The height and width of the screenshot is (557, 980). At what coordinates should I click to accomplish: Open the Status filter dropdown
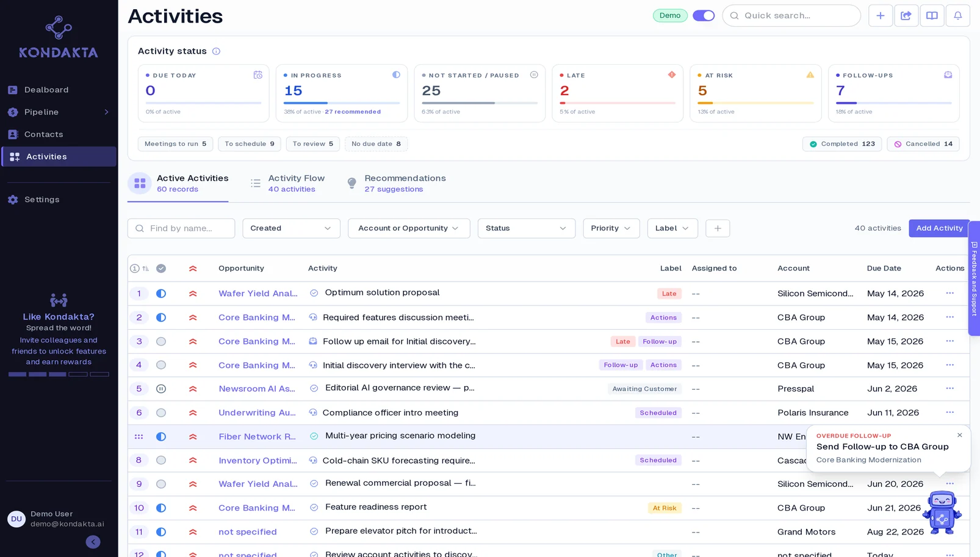click(x=526, y=228)
